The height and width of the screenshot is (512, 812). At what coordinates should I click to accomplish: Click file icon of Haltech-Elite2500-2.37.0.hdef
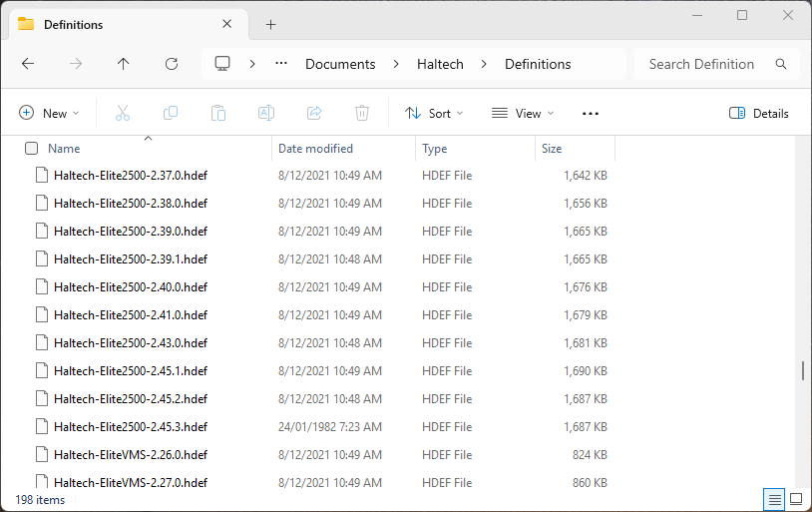coord(42,176)
